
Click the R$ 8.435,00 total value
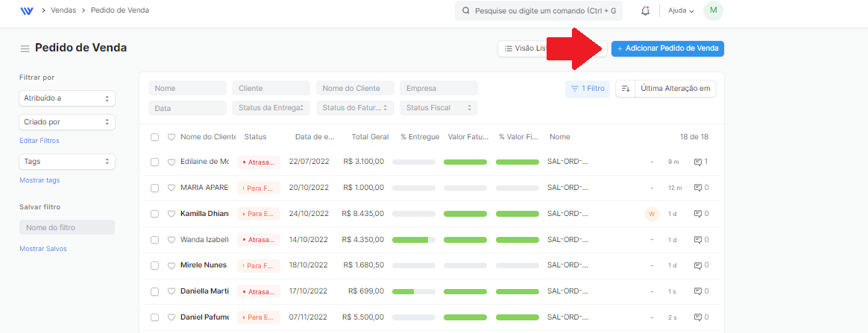pos(362,214)
